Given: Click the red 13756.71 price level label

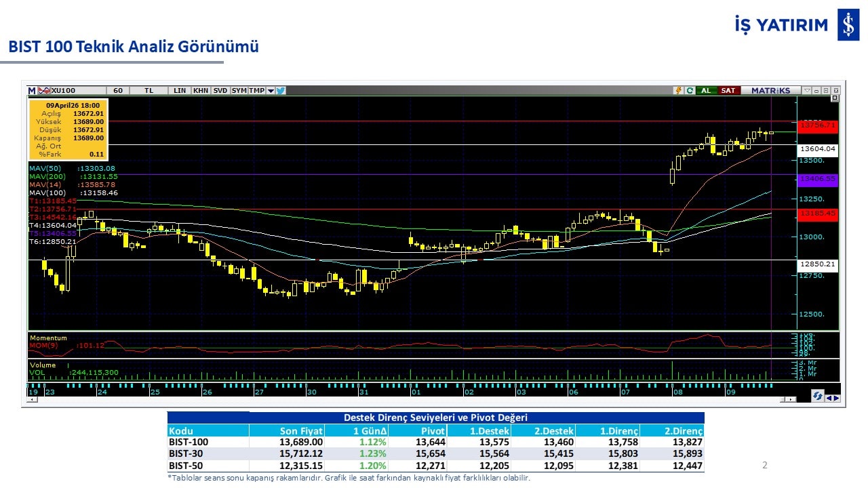Looking at the screenshot, I should pos(818,125).
